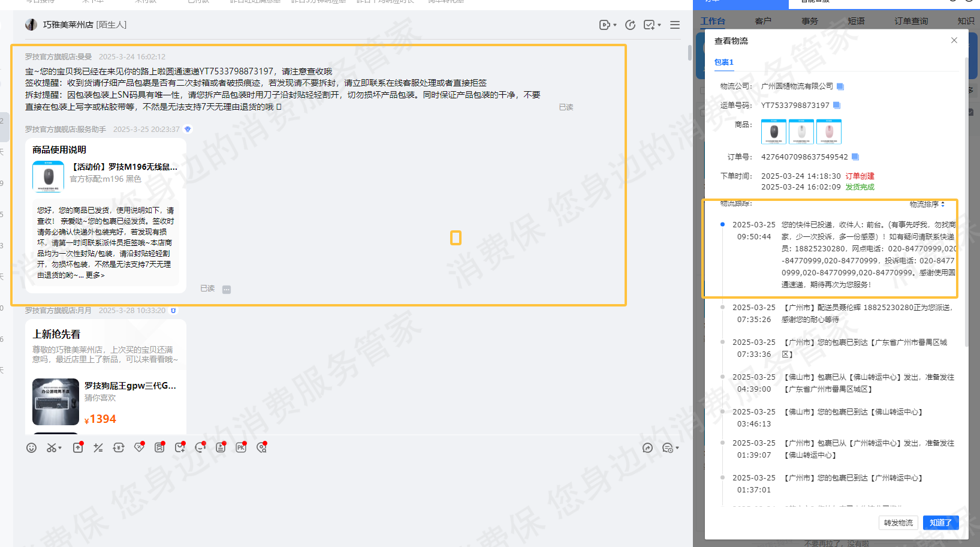980x547 pixels.
Task: Open the pink mouse product thumbnail
Action: [829, 131]
